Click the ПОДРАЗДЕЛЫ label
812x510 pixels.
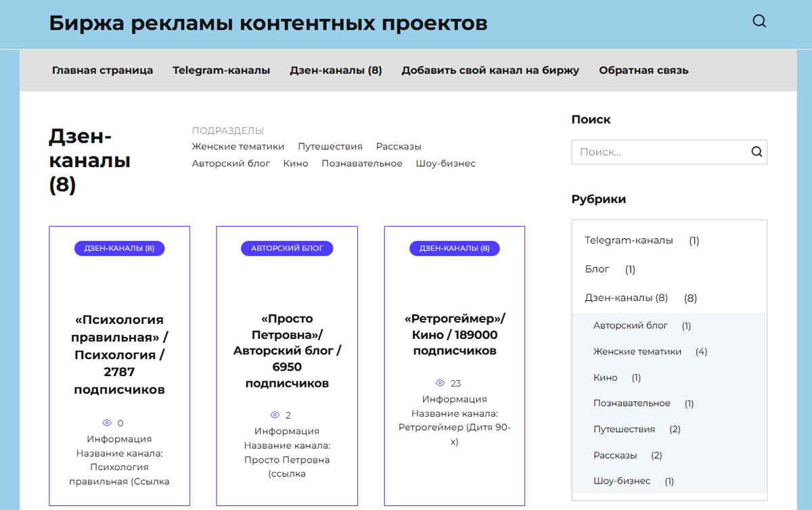click(x=228, y=131)
